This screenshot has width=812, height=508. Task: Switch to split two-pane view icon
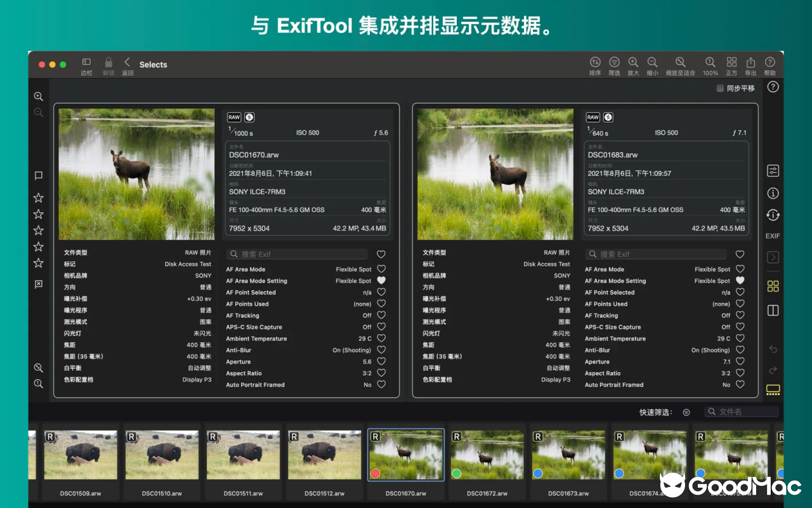[773, 311]
